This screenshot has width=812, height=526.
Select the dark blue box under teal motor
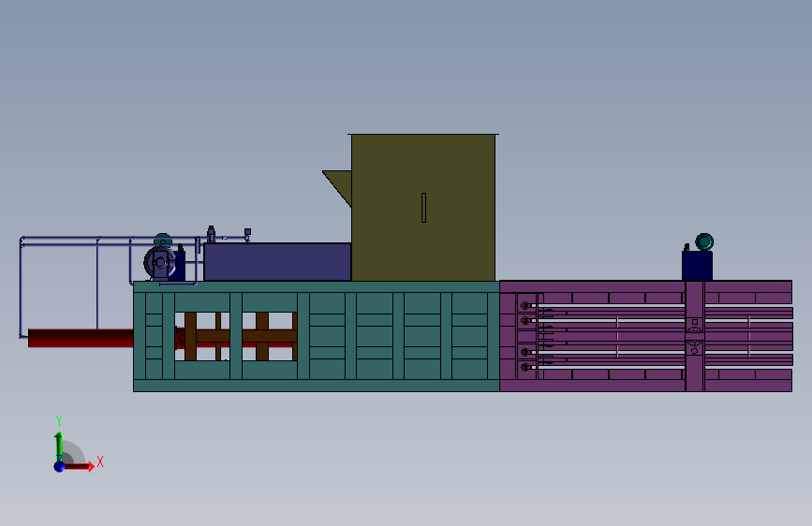(x=697, y=266)
